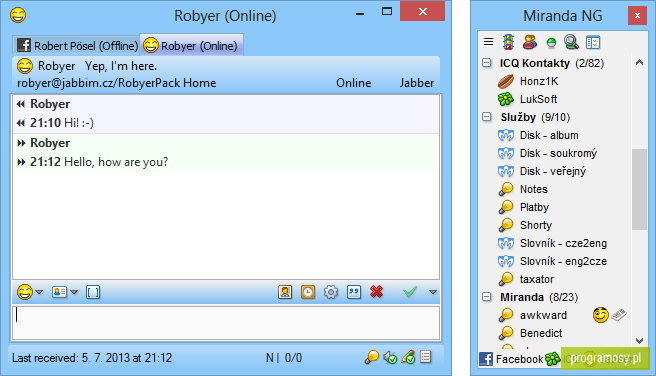View message history clock icon
This screenshot has width=656, height=376.
[308, 292]
